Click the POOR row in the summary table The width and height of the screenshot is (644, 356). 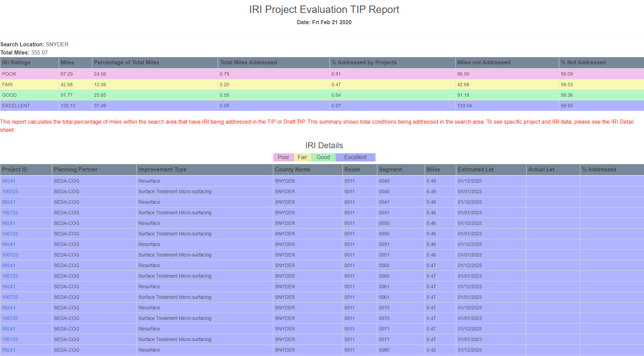136,74
